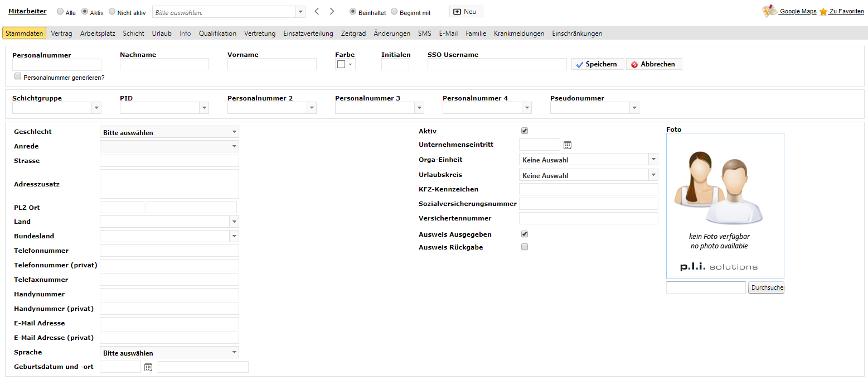Click the Zu Favoriten star icon

823,12
